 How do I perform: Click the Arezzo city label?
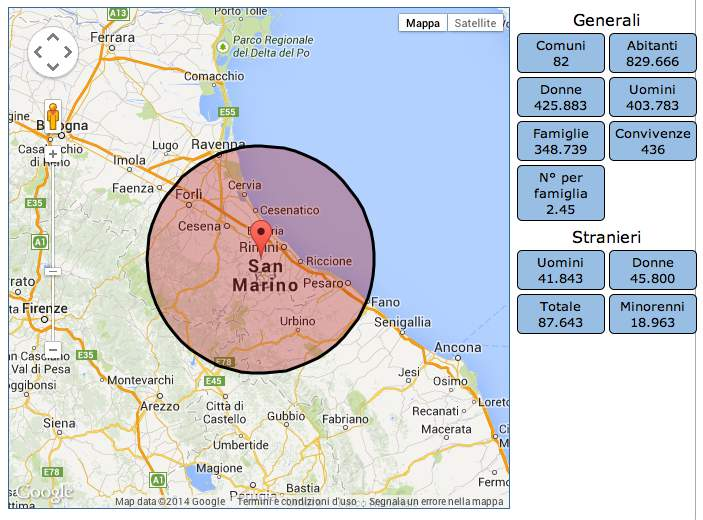160,406
